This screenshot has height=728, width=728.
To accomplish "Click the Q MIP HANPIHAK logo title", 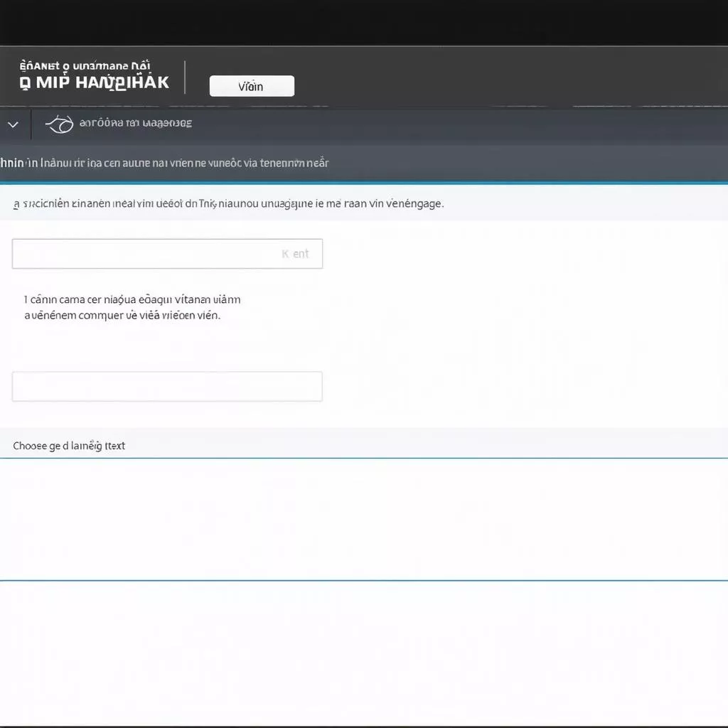I will [x=95, y=82].
